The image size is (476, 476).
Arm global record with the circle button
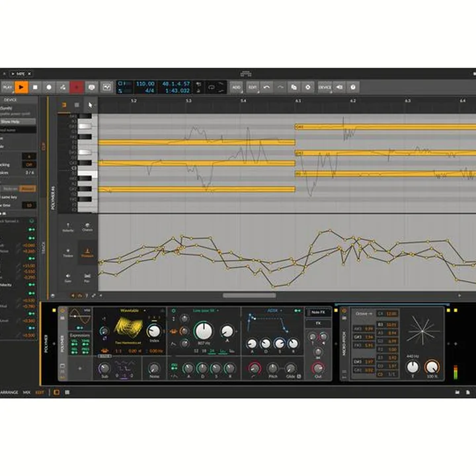(x=49, y=87)
